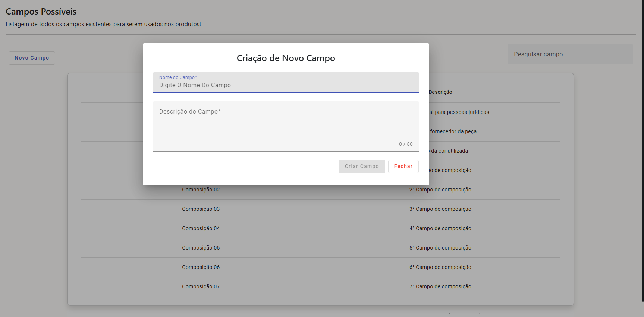Select the Composição 02 row
The height and width of the screenshot is (317, 644).
(201, 190)
